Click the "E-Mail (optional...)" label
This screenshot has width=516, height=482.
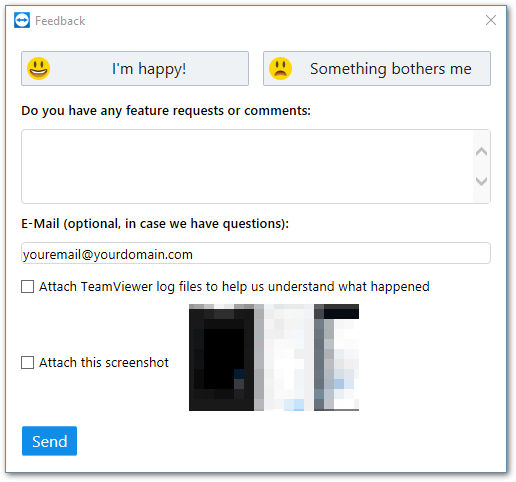[x=155, y=224]
